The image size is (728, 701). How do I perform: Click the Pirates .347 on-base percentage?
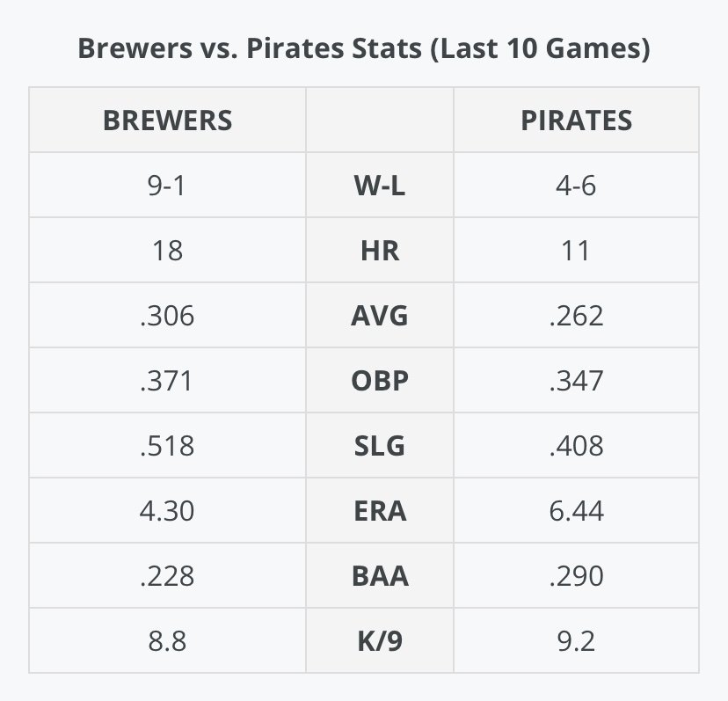pyautogui.click(x=576, y=380)
